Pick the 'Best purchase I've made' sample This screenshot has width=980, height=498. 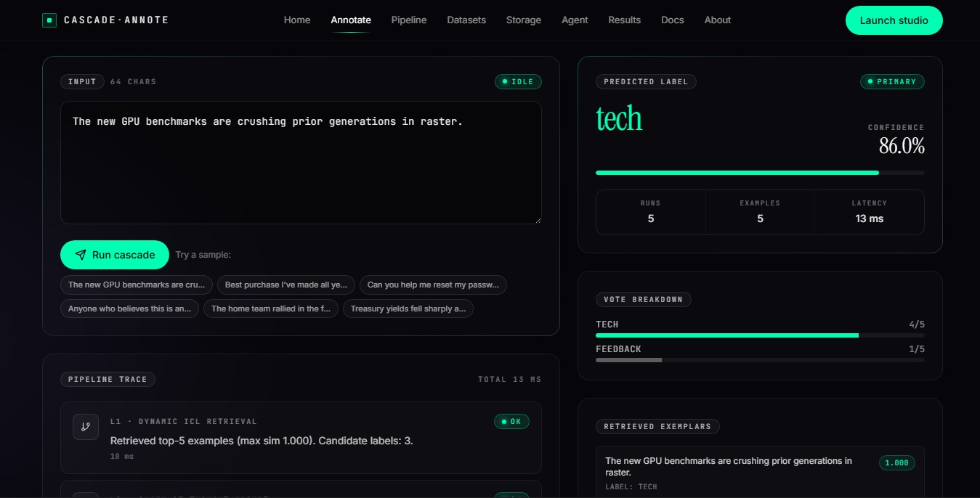point(286,285)
